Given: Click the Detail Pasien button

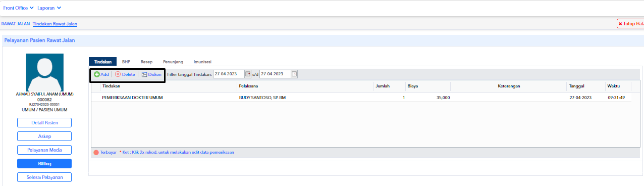Looking at the screenshot, I should pyautogui.click(x=44, y=123).
